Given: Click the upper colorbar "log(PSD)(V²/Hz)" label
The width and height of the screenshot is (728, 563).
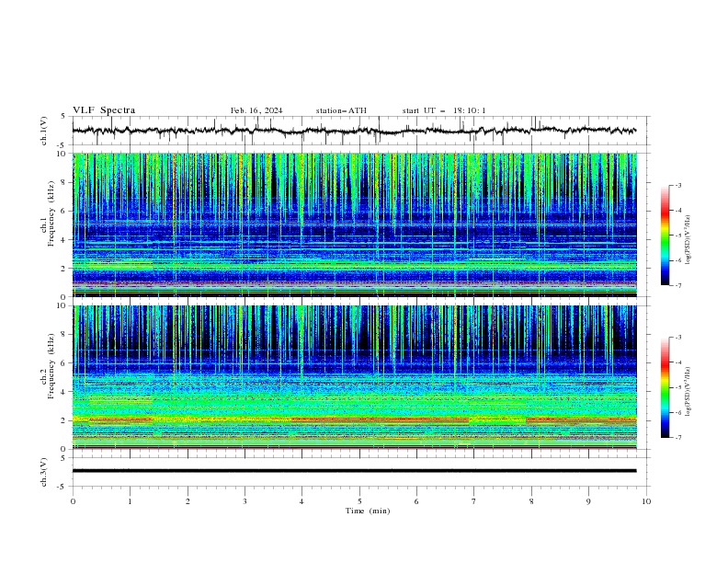Looking at the screenshot, I should [688, 240].
